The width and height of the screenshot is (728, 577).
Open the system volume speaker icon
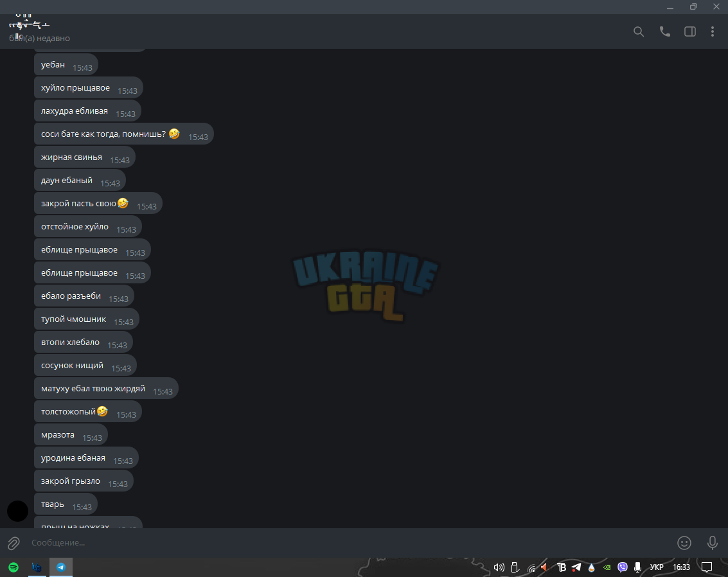(499, 567)
